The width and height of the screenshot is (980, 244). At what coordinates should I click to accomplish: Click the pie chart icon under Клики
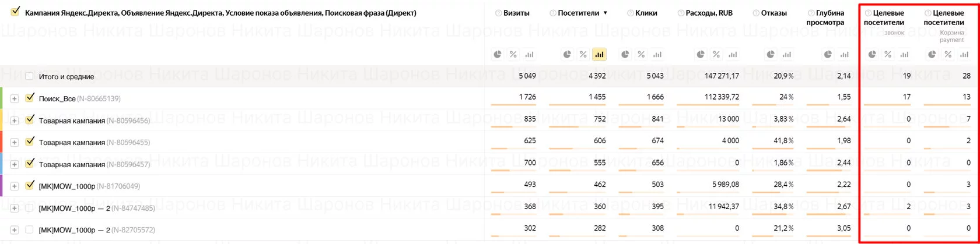click(625, 54)
